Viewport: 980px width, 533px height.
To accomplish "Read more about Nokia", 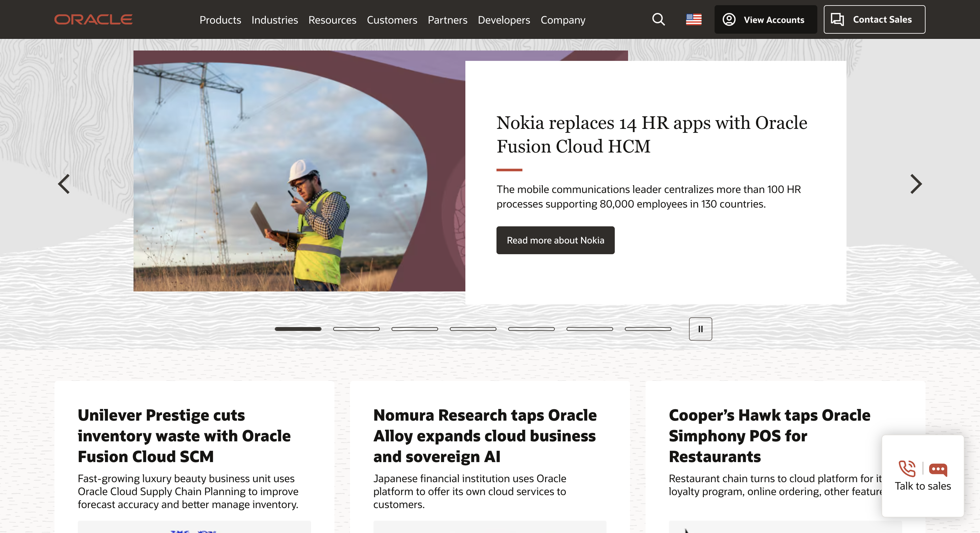I will pos(555,240).
